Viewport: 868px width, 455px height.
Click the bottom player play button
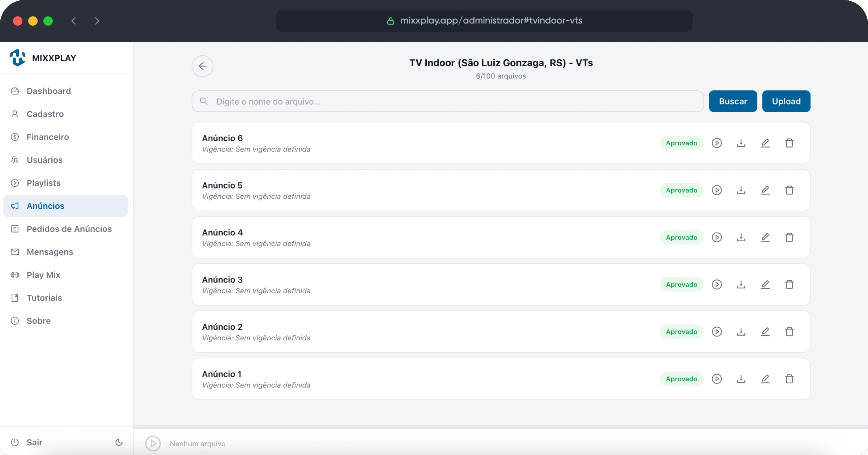(x=153, y=443)
